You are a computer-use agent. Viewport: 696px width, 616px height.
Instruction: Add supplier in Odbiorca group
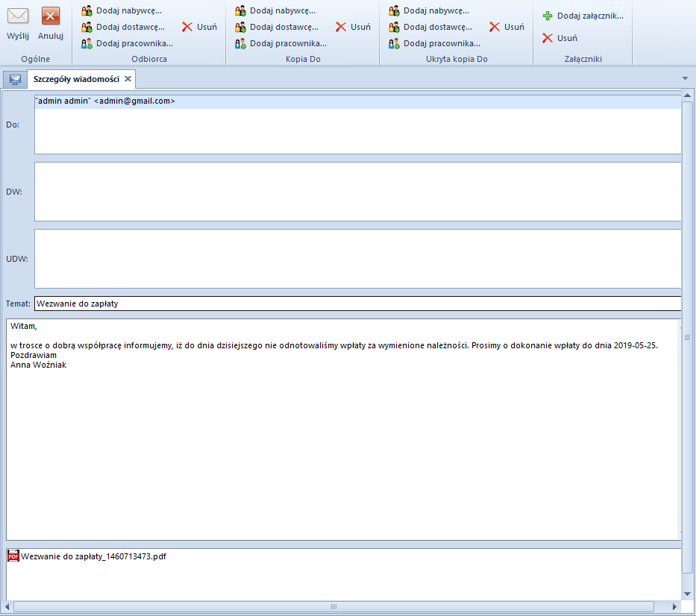(x=123, y=27)
